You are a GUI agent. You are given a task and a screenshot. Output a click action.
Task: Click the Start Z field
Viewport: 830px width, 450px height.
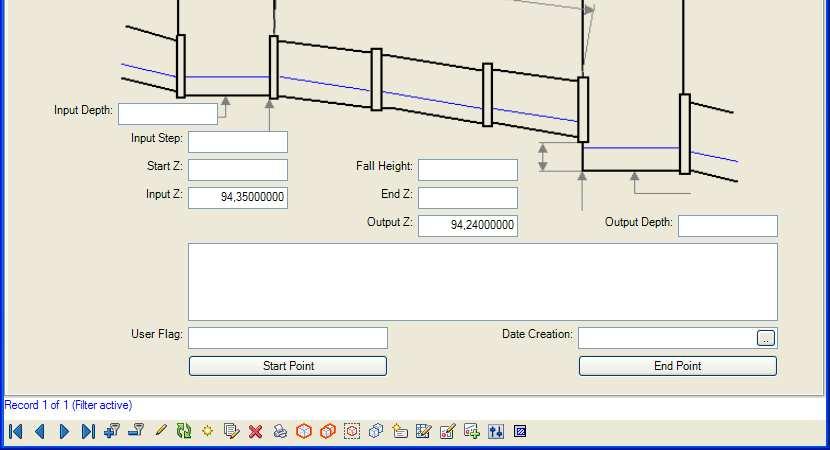tap(238, 170)
